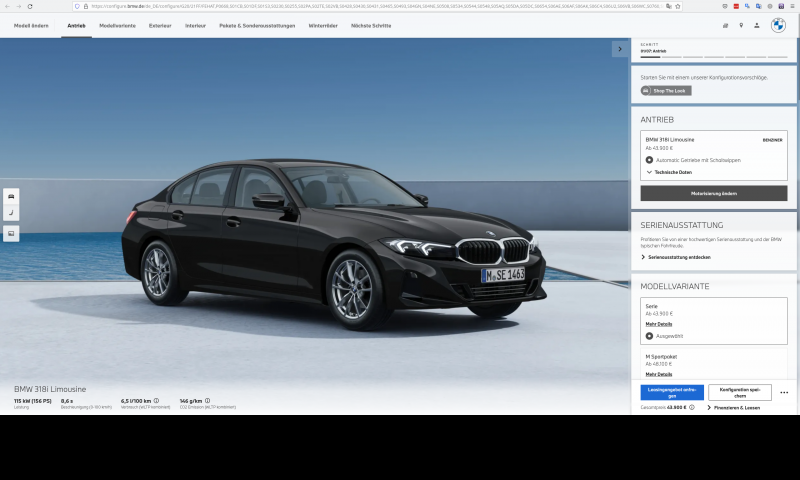
Task: Open the browser hamburger menu
Action: [x=792, y=6]
